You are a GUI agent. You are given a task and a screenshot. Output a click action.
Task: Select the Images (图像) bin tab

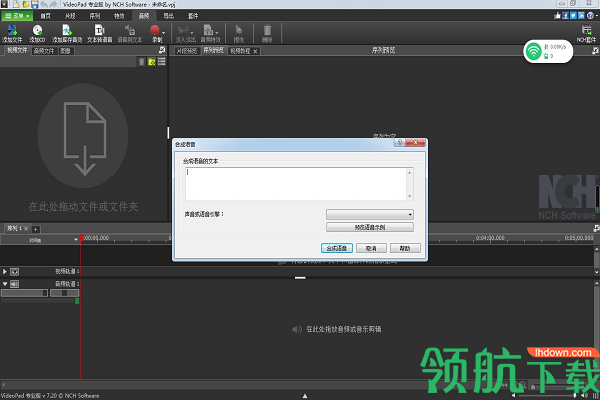pyautogui.click(x=65, y=51)
